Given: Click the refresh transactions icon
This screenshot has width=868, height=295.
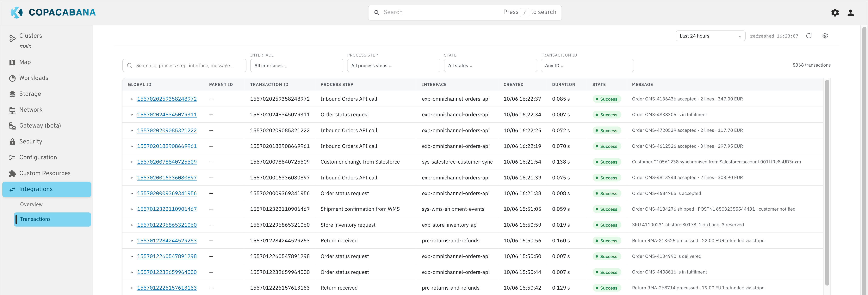Looking at the screenshot, I should point(809,36).
